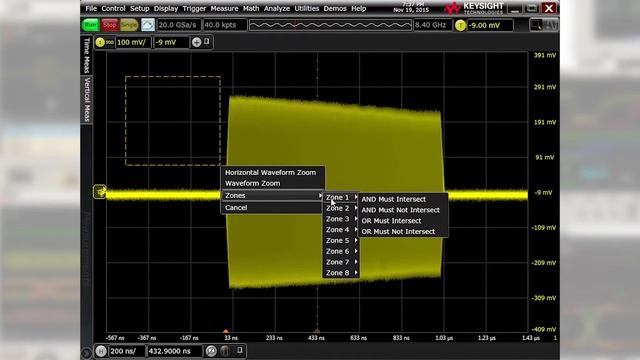Click the Nov 19, 2015 date display
Screen dimensions: 640x360
411,10
